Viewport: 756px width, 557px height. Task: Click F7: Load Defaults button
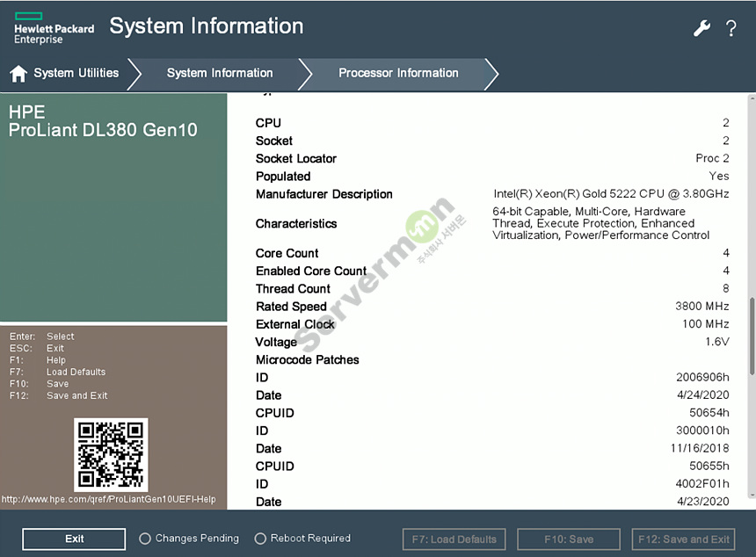click(x=454, y=539)
